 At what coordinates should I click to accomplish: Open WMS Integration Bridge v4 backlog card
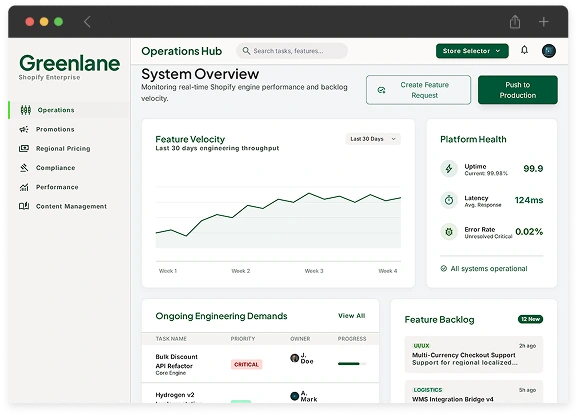pyautogui.click(x=474, y=392)
